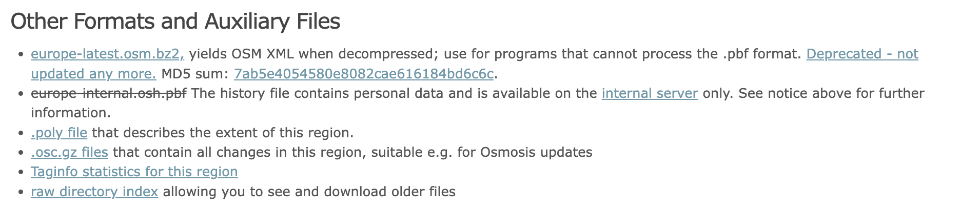This screenshot has height=208, width=980.
Task: Click the 'Deprecated - not updated any more' link
Action: (x=862, y=54)
